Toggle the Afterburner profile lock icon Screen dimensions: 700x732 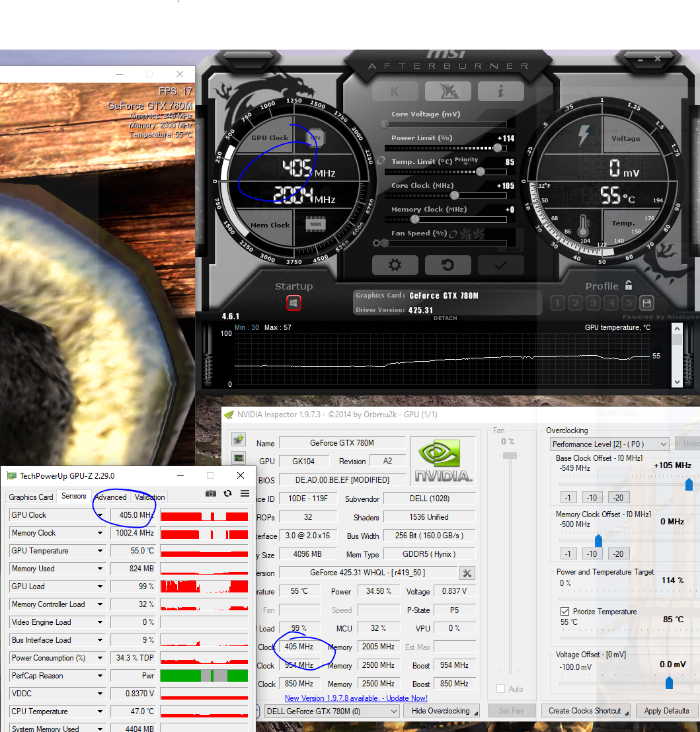tap(629, 285)
